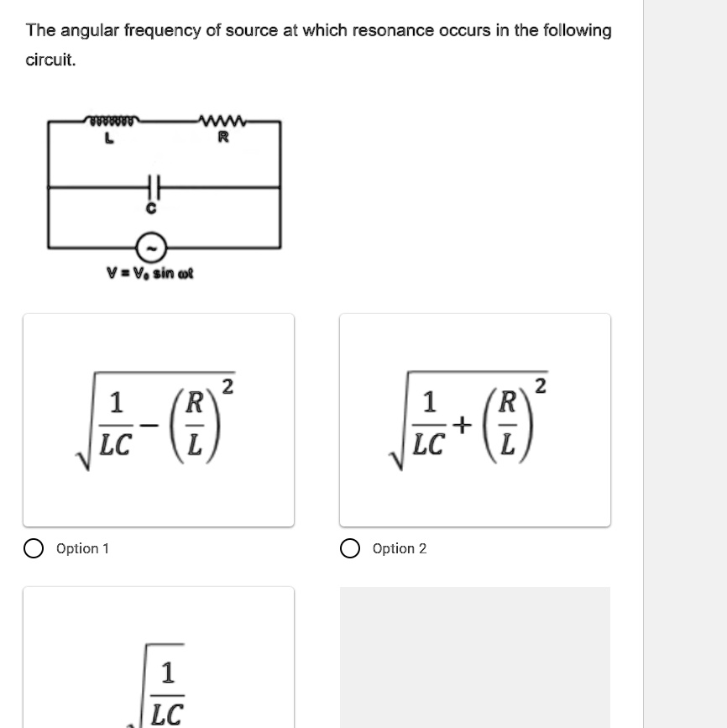This screenshot has width=727, height=728.
Task: Select the Option 1 radio button
Action: coord(34,547)
